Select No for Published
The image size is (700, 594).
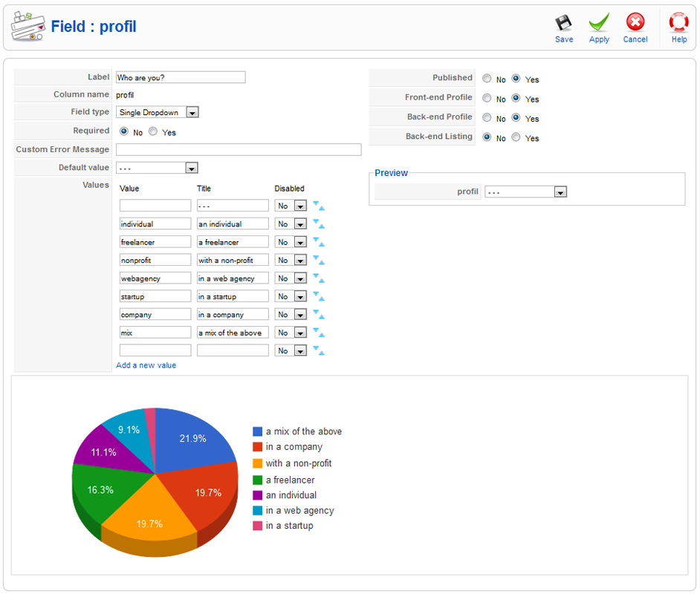(x=486, y=79)
